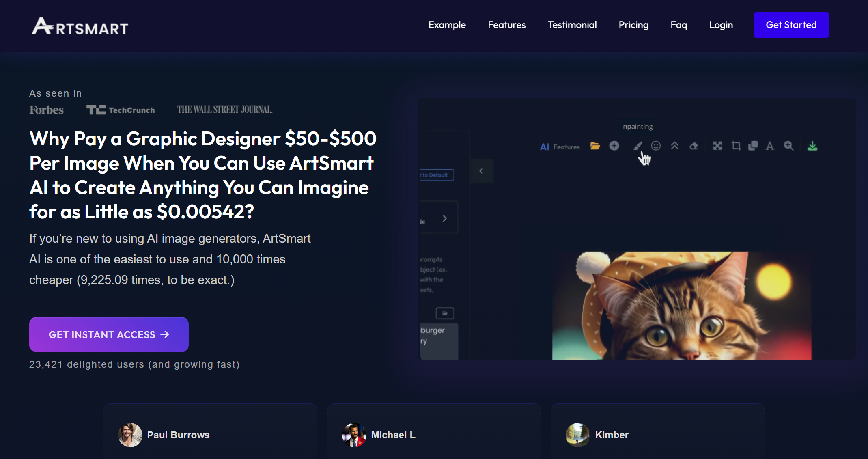Screen dimensions: 868x459
Task: Click the plus circle add icon
Action: [614, 146]
